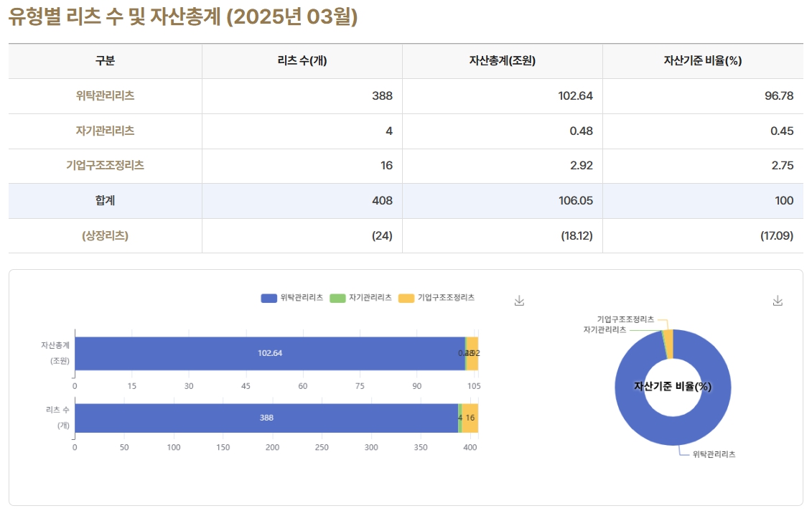The width and height of the screenshot is (812, 516).
Task: Click the 리츠 수(개) column header
Action: tap(302, 61)
